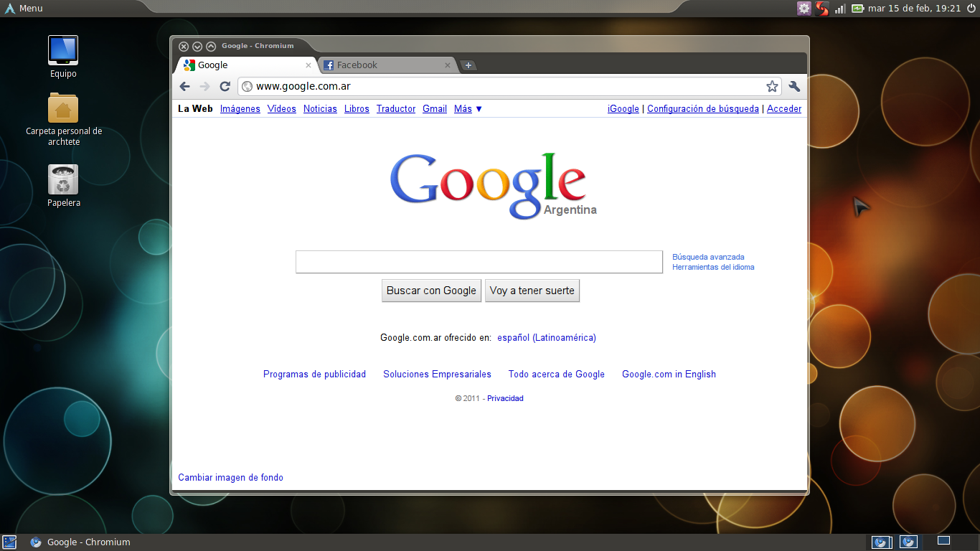Select español (Latinoamérica) language link
The width and height of the screenshot is (980, 551).
pos(547,338)
